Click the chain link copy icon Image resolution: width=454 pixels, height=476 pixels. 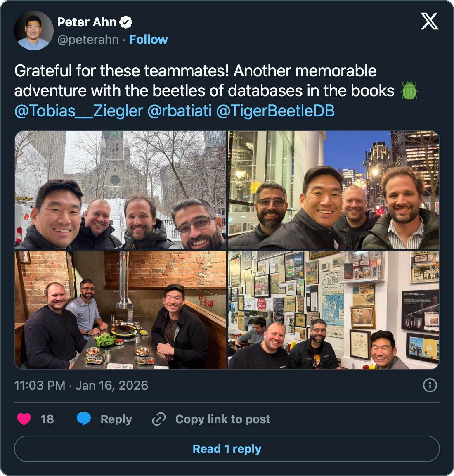click(x=159, y=419)
